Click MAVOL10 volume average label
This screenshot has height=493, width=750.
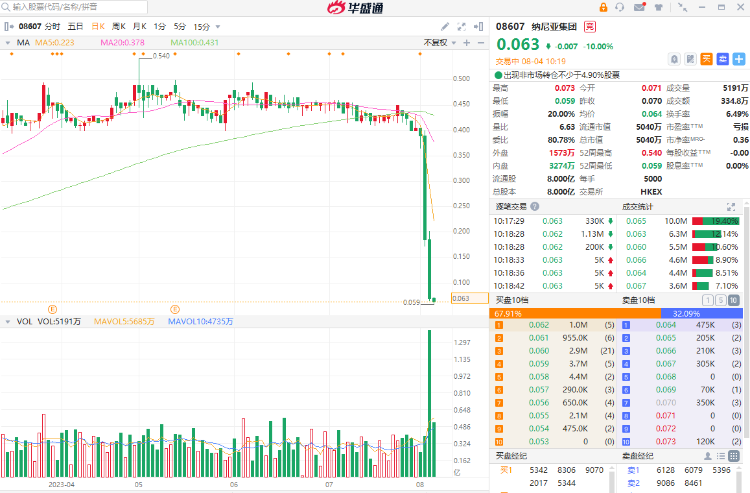[x=200, y=322]
